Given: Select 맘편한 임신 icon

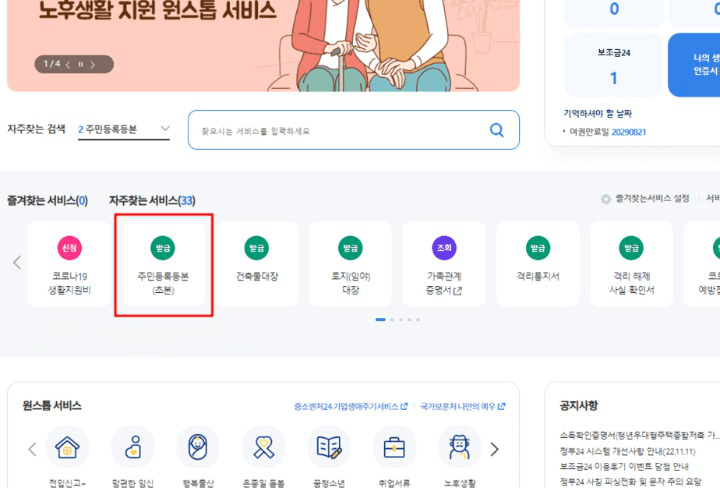Looking at the screenshot, I should pyautogui.click(x=133, y=447).
